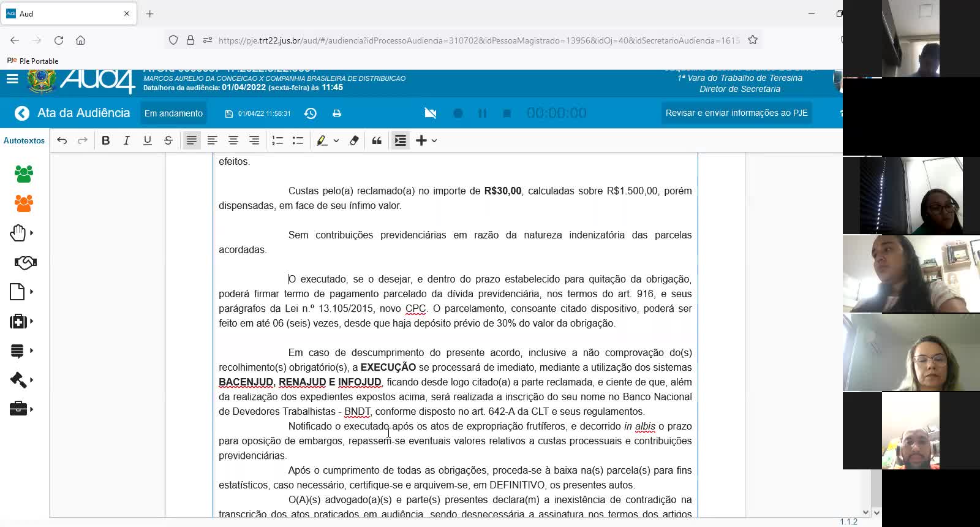Expand the arrow beside the medical kit icon
The height and width of the screenshot is (527, 980).
(x=31, y=321)
